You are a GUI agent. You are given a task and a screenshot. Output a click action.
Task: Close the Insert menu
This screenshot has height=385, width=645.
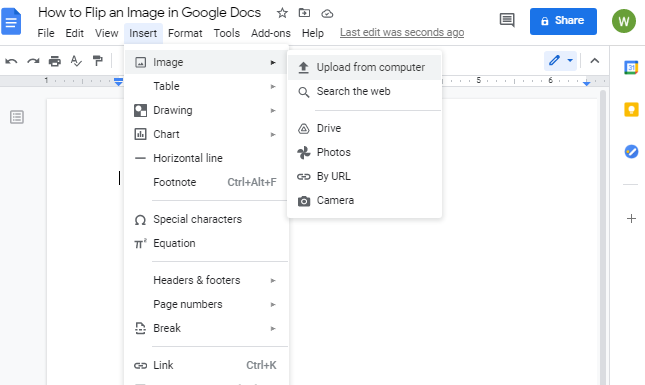click(143, 33)
